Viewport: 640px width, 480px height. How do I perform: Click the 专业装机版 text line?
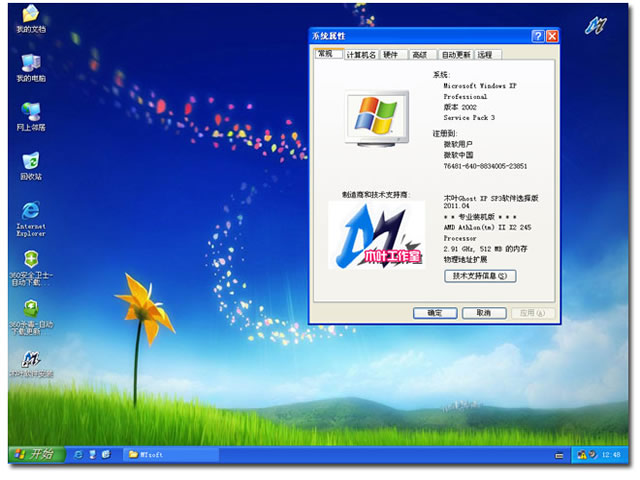(x=480, y=217)
